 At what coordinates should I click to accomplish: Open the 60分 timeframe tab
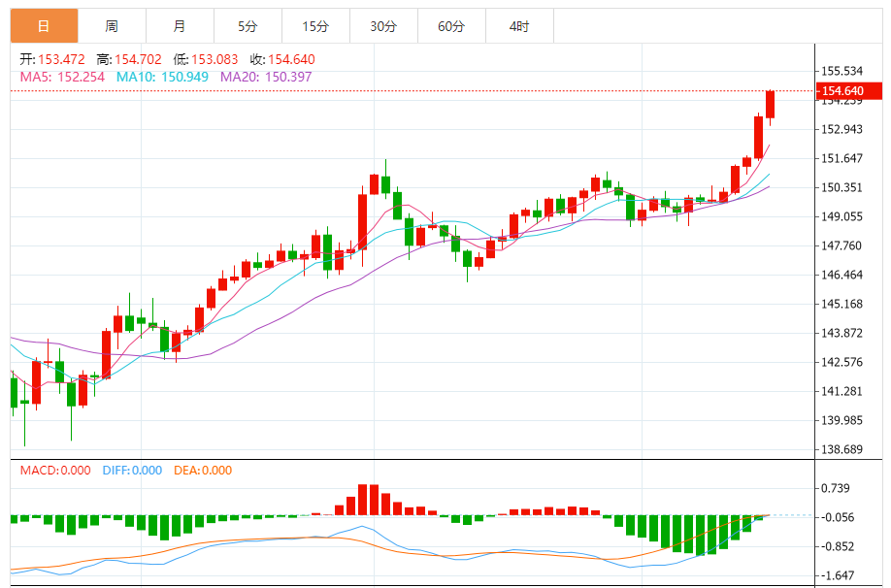click(451, 26)
